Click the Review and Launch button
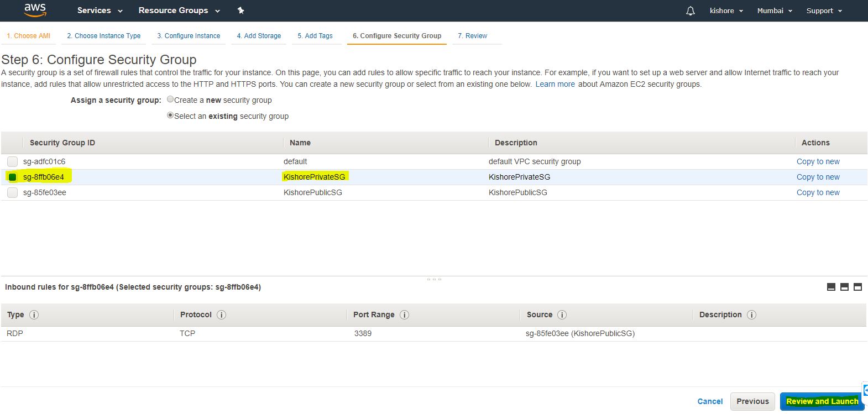 [822, 401]
